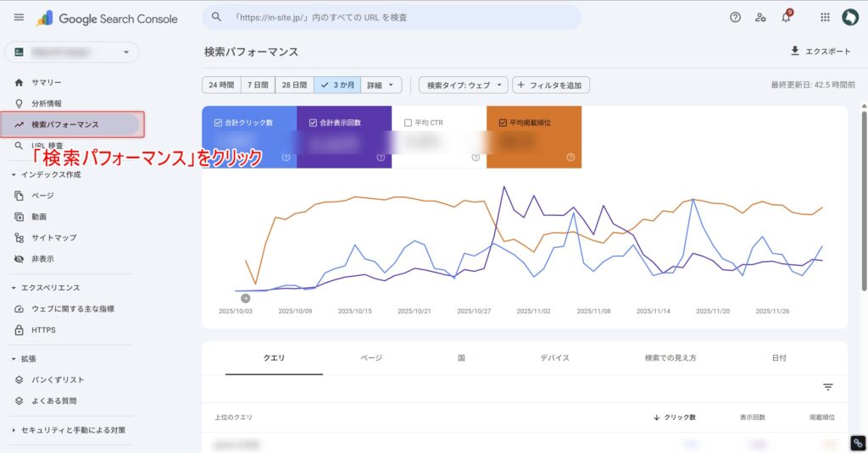Switch to the クエリ tab
868x453 pixels.
coord(274,358)
